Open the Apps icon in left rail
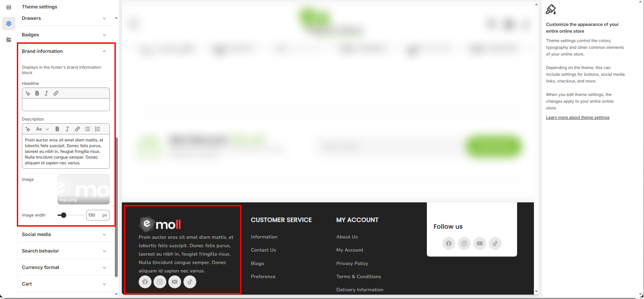 click(9, 40)
